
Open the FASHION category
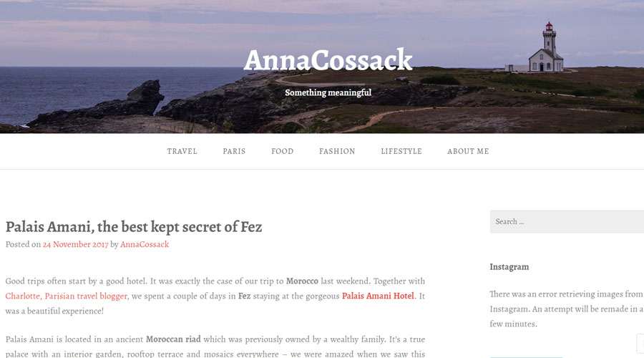point(337,151)
